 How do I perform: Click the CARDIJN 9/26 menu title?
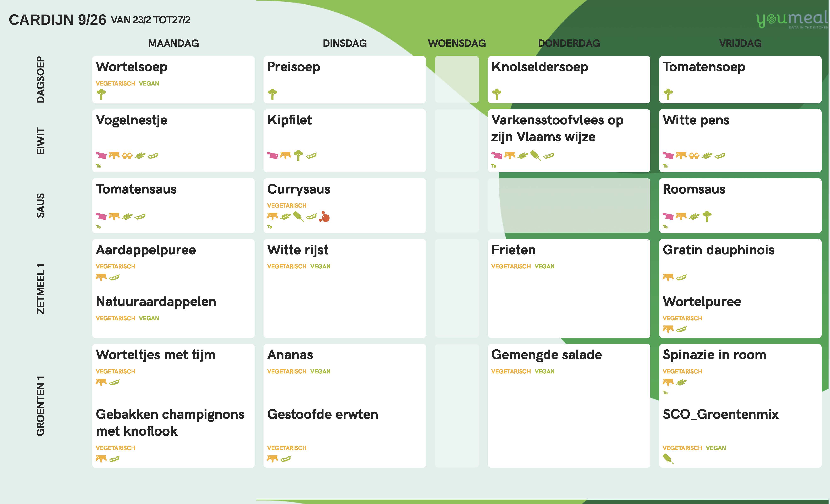tap(57, 20)
